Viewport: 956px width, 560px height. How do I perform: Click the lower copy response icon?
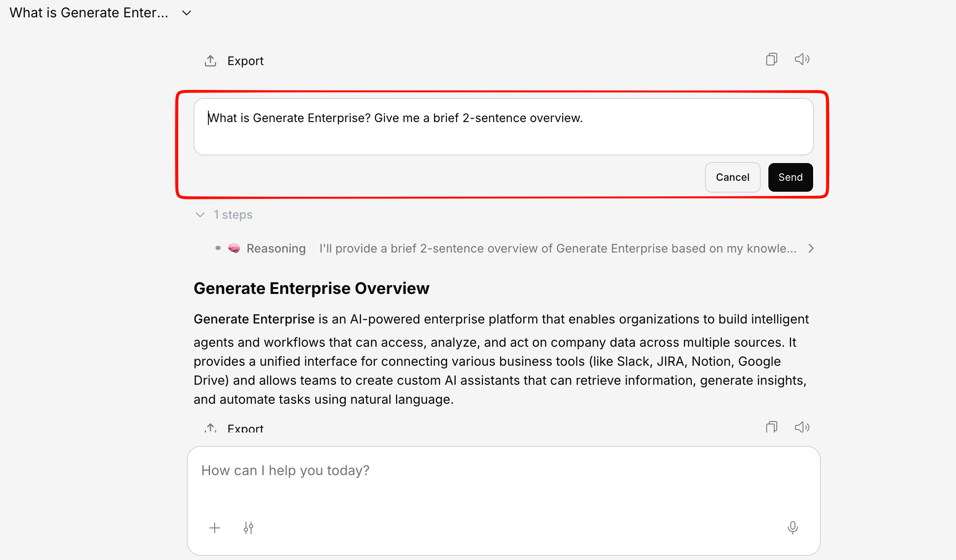pos(771,427)
